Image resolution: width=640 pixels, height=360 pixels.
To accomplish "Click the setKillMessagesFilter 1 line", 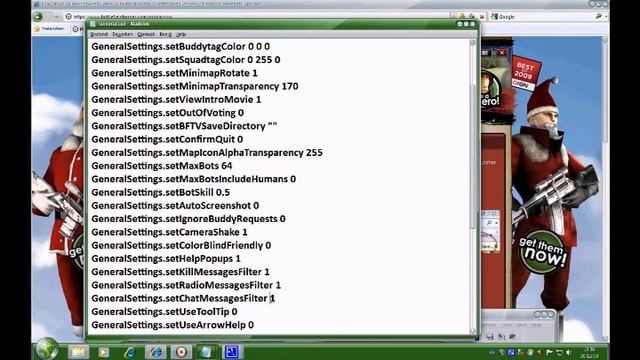I will 180,272.
